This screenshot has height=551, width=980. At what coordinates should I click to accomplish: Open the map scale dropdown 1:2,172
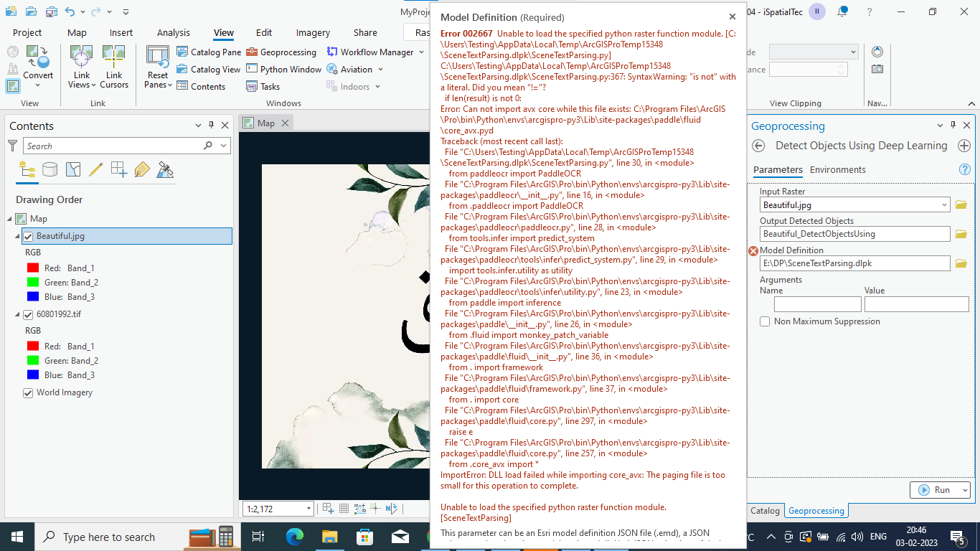pyautogui.click(x=309, y=509)
